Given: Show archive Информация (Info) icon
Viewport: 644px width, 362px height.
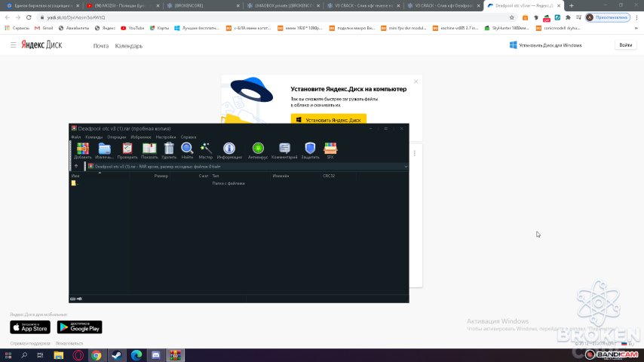Looking at the screenshot, I should pos(229,150).
